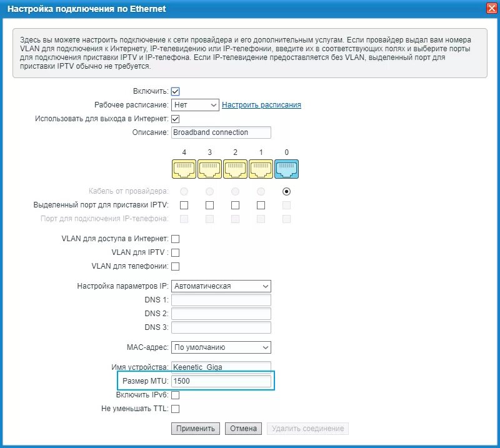Toggle the Включить checkbox
The width and height of the screenshot is (500, 448).
click(x=176, y=91)
